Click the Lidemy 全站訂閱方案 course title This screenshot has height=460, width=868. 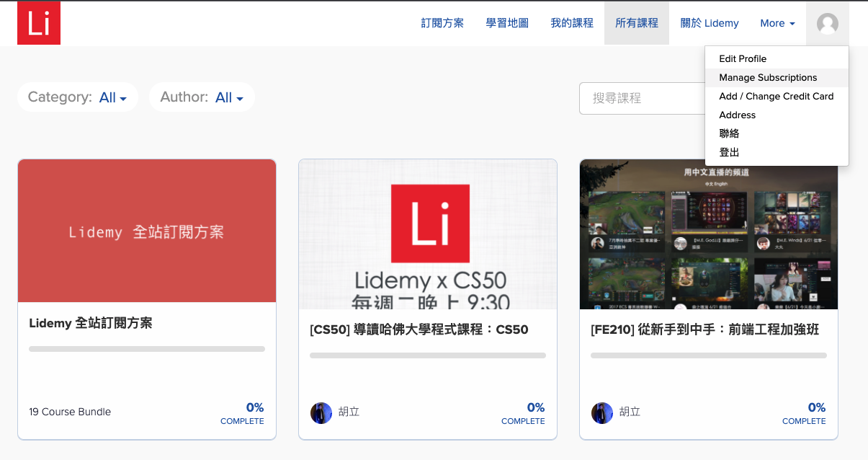91,323
